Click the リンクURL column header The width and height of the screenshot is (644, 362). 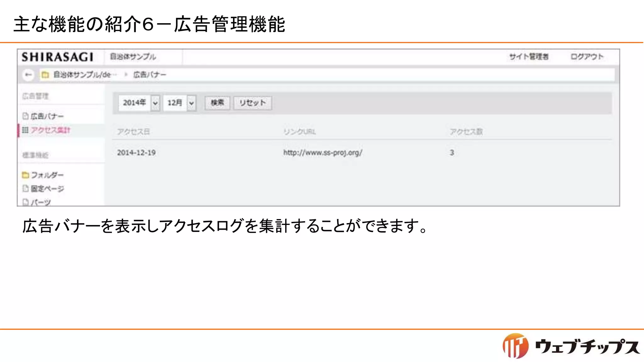299,132
